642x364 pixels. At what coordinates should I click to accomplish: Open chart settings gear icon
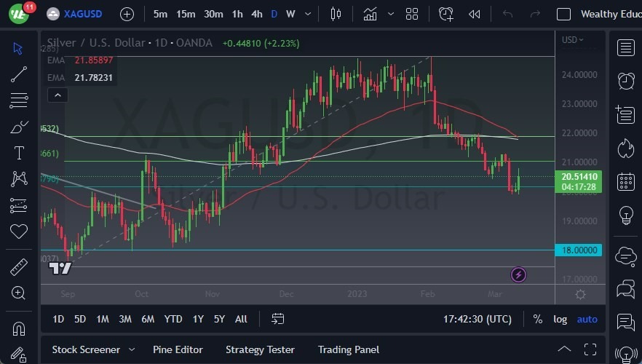(x=580, y=294)
